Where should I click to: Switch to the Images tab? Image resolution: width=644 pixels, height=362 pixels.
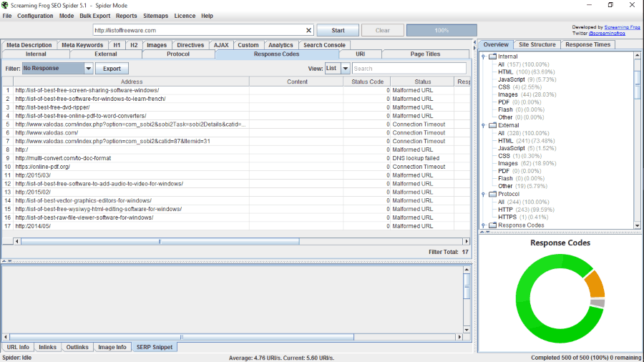click(x=157, y=45)
